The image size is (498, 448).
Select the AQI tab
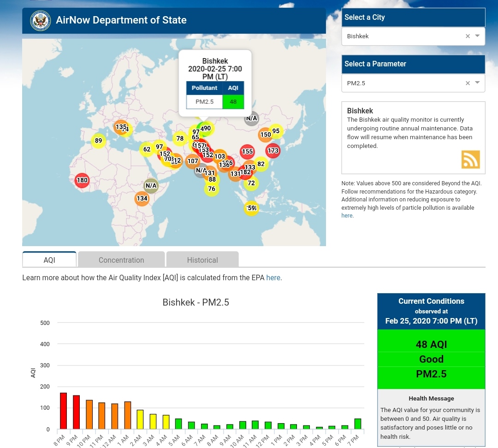[49, 260]
